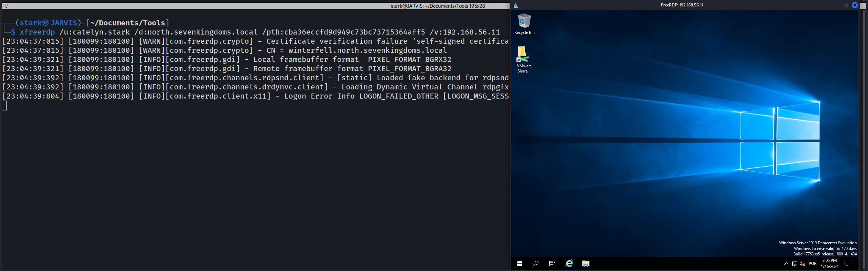Open File Explorer from the taskbar

[586, 264]
